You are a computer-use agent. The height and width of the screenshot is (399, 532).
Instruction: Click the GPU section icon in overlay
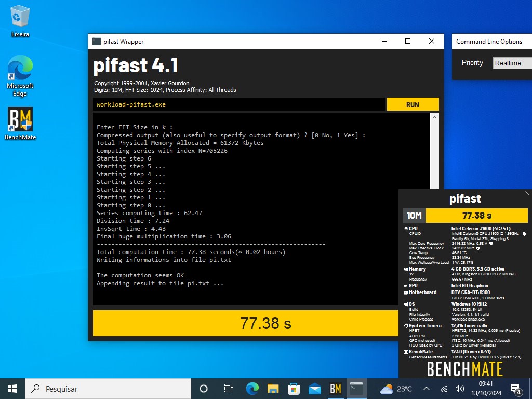pos(406,286)
